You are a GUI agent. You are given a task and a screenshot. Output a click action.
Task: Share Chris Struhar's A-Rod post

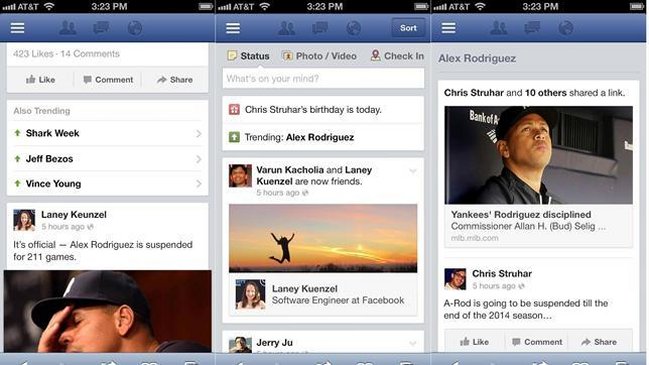(x=599, y=342)
